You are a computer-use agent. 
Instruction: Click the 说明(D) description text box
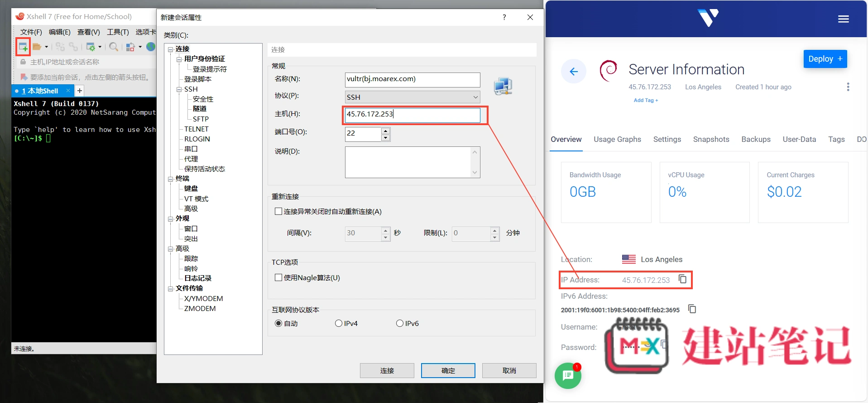point(412,162)
